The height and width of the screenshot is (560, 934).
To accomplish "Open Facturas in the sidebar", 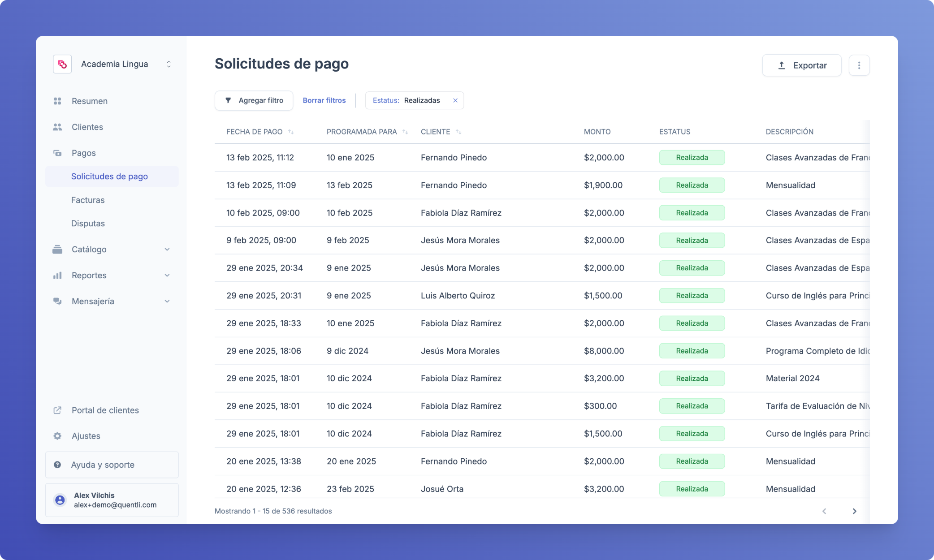I will pyautogui.click(x=88, y=200).
